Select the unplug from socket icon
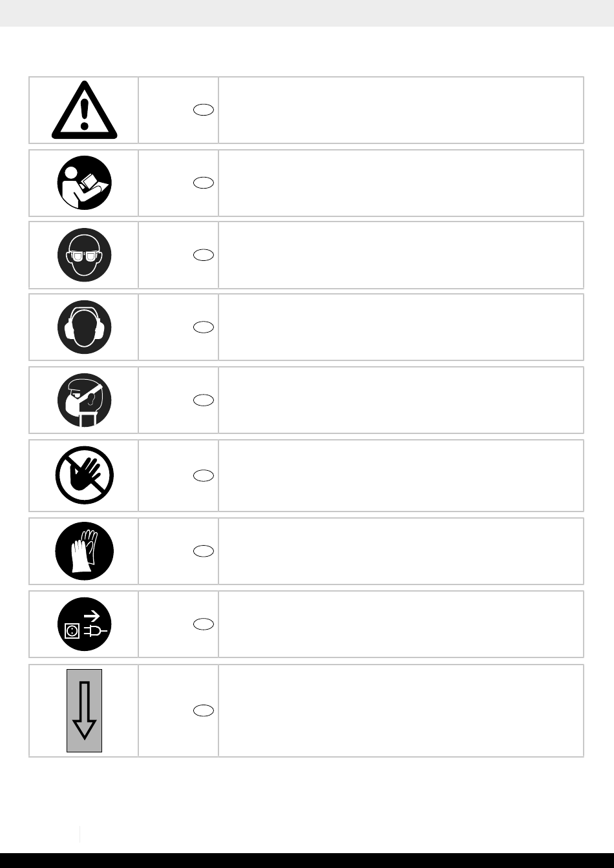The width and height of the screenshot is (614, 868). coord(84,625)
